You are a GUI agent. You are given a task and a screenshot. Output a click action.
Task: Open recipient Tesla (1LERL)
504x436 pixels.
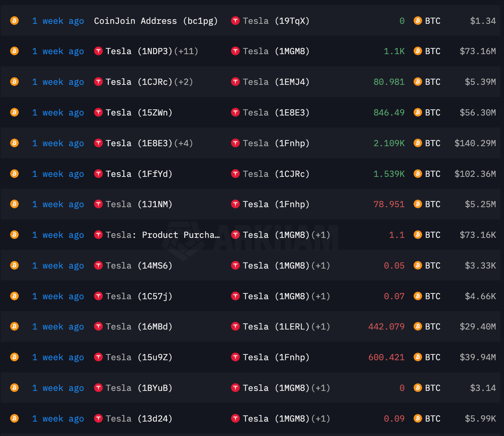coord(276,327)
